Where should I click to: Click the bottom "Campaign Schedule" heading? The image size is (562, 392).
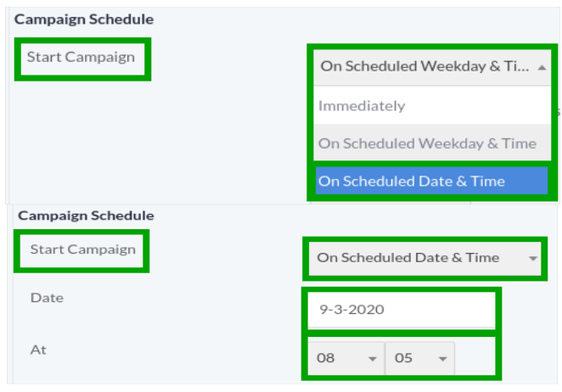pos(86,216)
